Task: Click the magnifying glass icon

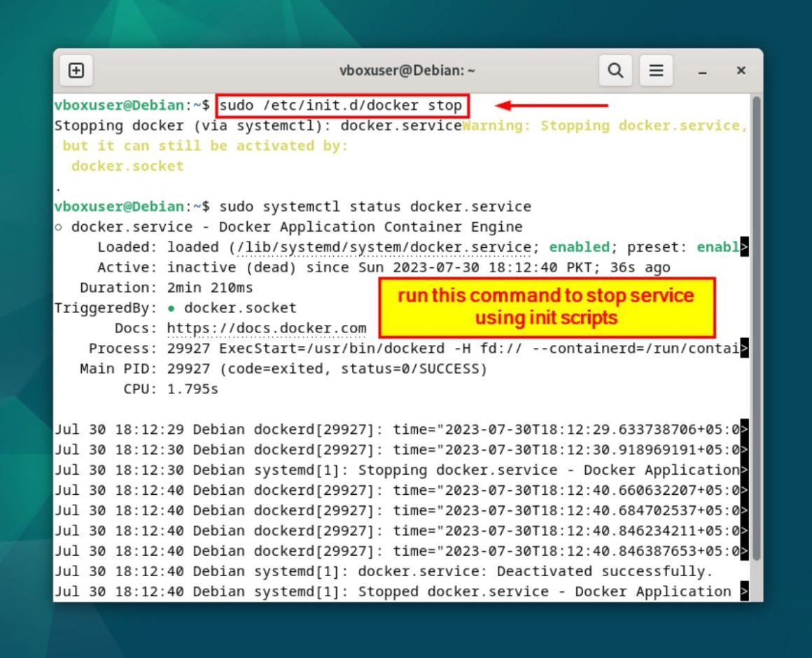Action: (615, 70)
